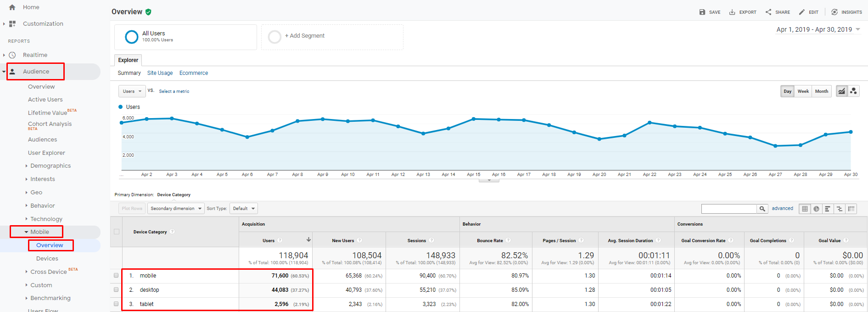Click help icon beside Users column

pyautogui.click(x=280, y=240)
